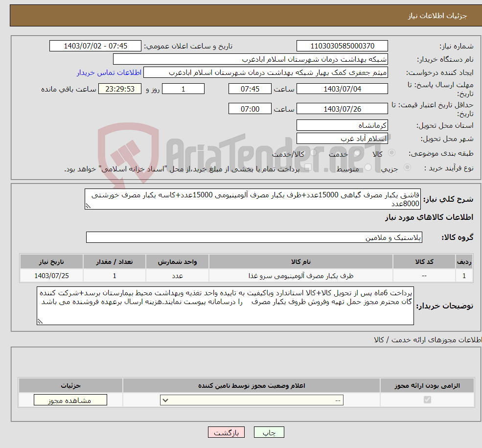This screenshot has width=482, height=448.
Task: Open the license status dropdown
Action: 252,400
